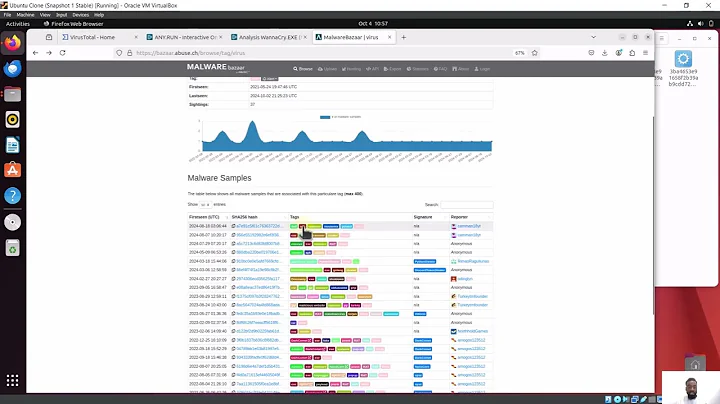Open Firefox from the Ubuntu dock
The width and height of the screenshot is (720, 404).
coord(12,43)
